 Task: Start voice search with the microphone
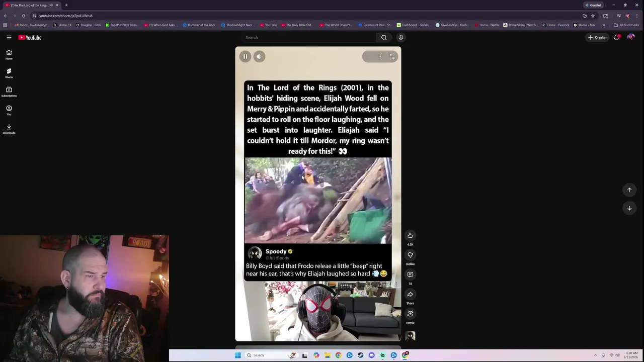tap(401, 37)
